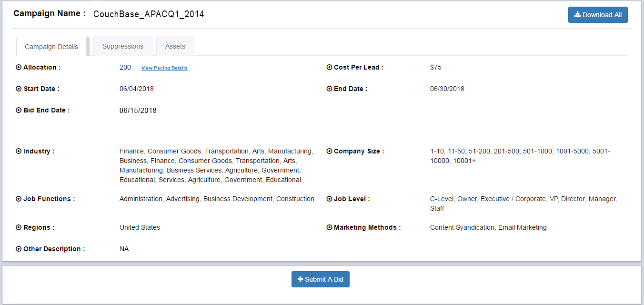The image size is (644, 305).
Task: Click the bullet icon beside Start Date
Action: point(19,89)
